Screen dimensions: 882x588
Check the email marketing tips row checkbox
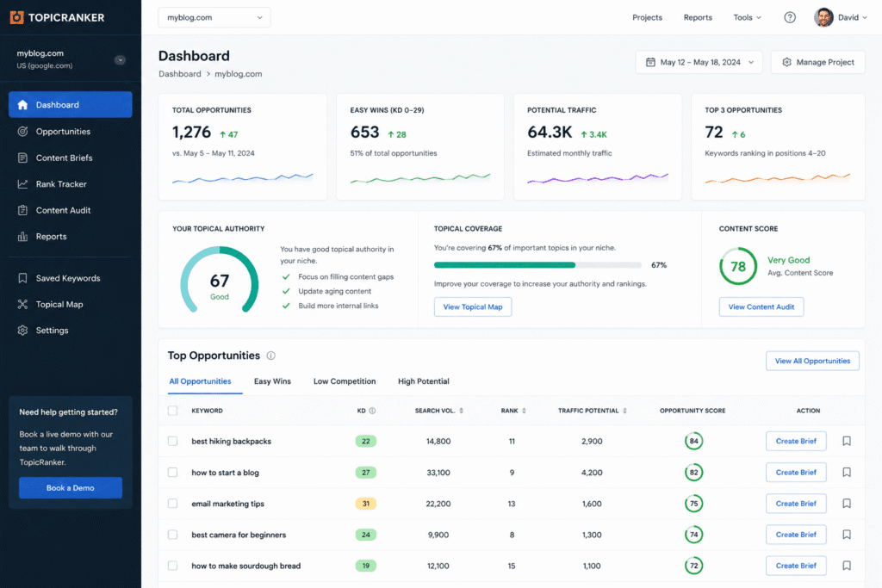[172, 504]
